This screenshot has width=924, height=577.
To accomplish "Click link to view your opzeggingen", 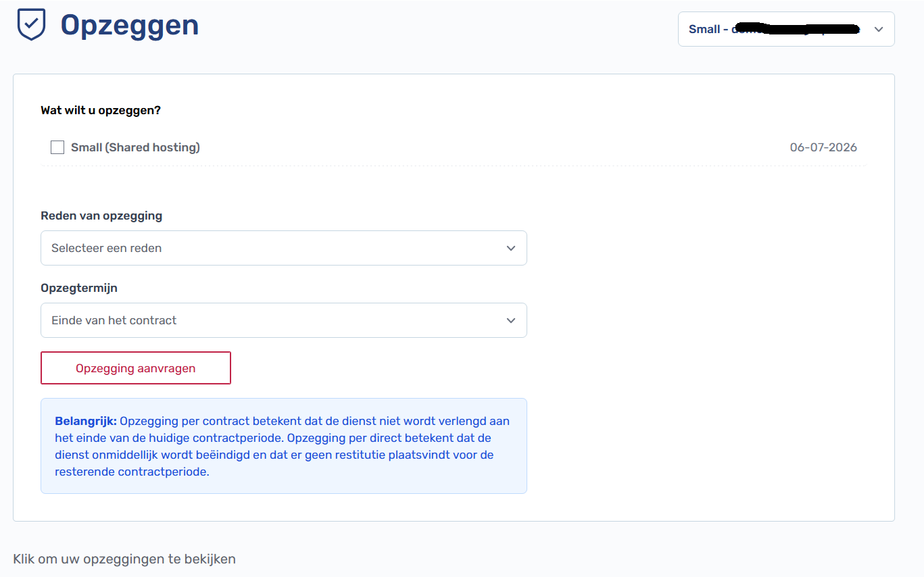I will [124, 559].
